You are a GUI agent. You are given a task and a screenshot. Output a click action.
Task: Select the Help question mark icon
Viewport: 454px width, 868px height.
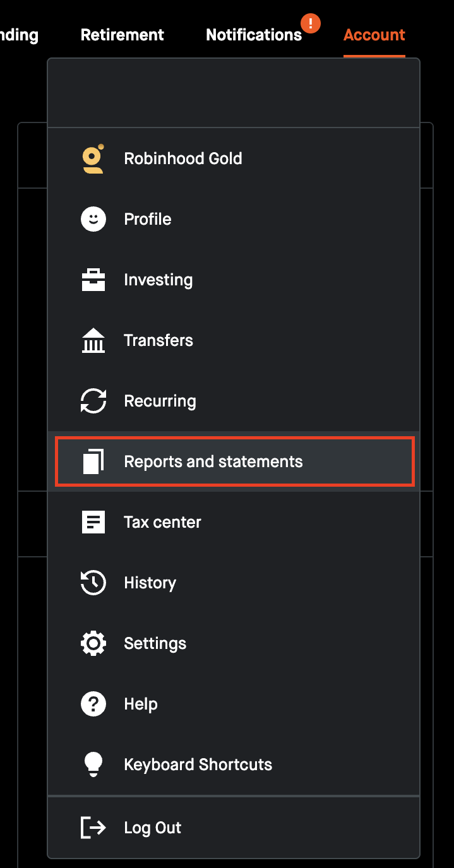pos(93,703)
